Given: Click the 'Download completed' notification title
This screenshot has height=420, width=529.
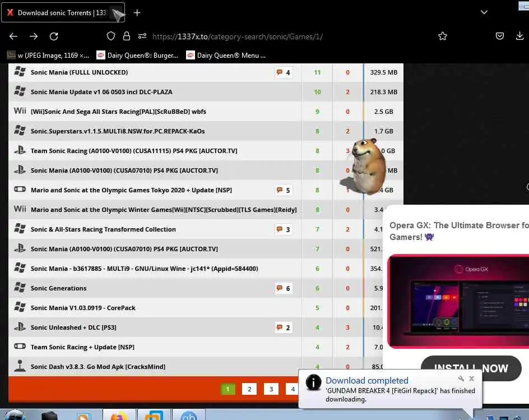Looking at the screenshot, I should click(x=366, y=381).
